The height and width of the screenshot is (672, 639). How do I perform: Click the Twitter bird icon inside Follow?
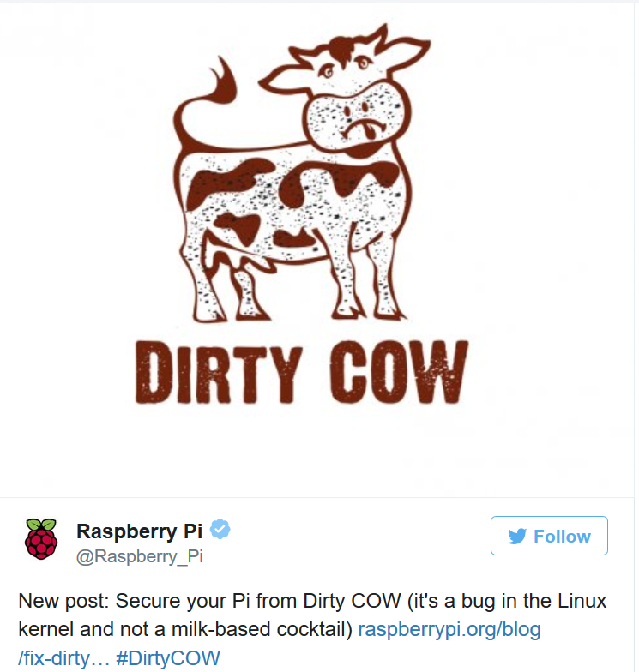click(x=517, y=537)
